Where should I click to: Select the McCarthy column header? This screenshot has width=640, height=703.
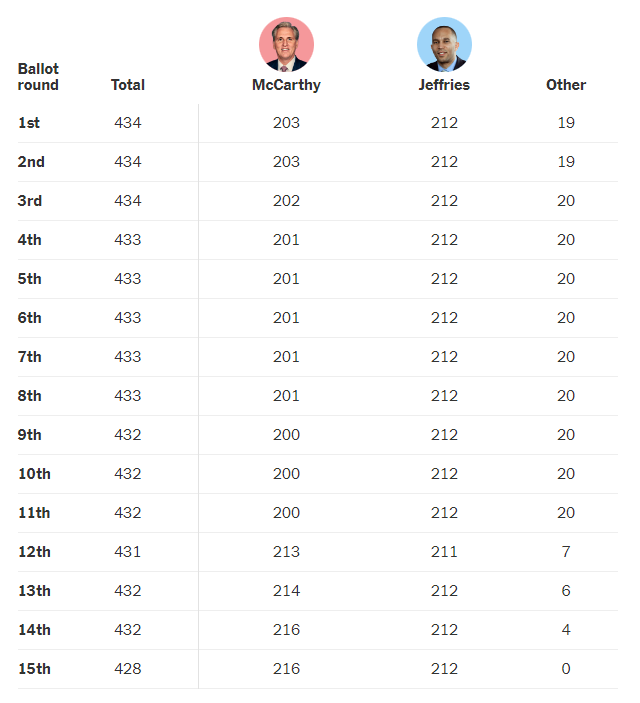286,85
